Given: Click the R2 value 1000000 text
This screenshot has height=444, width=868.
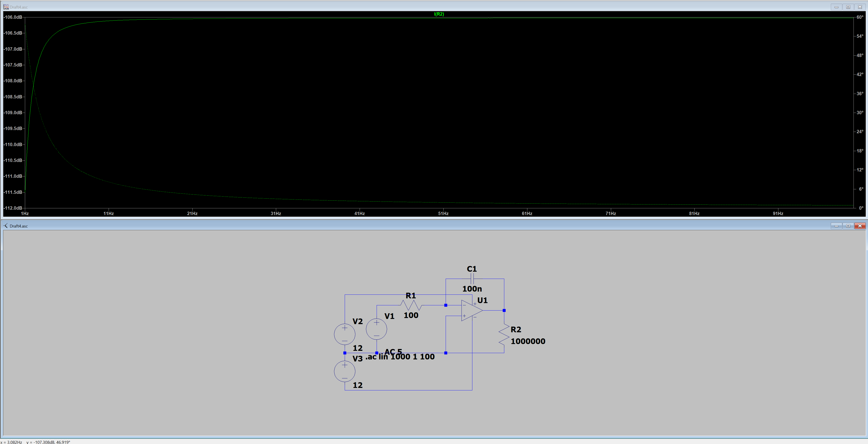Looking at the screenshot, I should (528, 341).
